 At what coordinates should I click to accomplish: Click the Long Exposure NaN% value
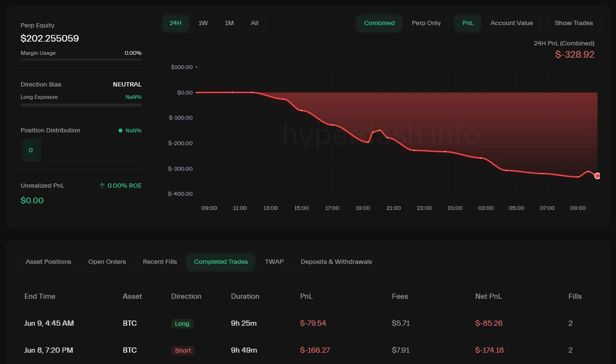[x=133, y=97]
